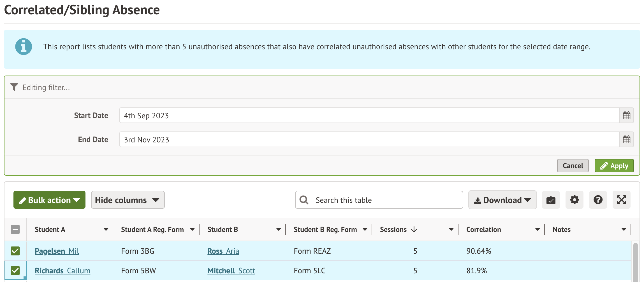
Task: Click the funnel filter icon
Action: point(14,87)
